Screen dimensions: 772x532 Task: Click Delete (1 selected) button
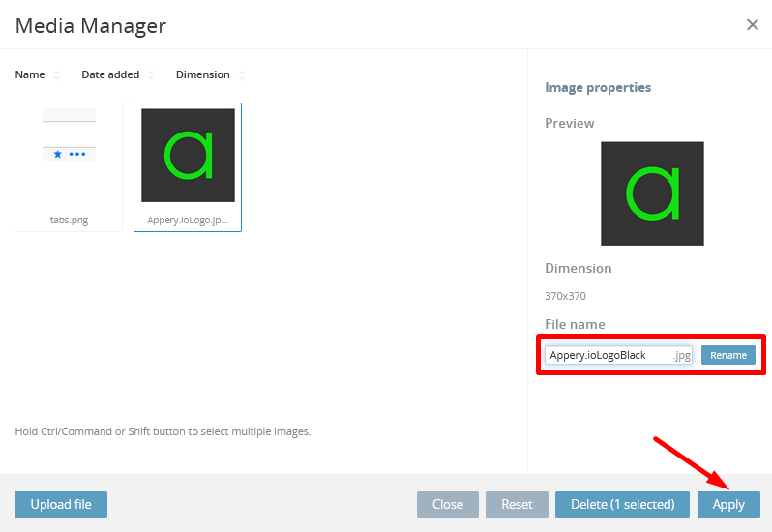[x=622, y=505]
